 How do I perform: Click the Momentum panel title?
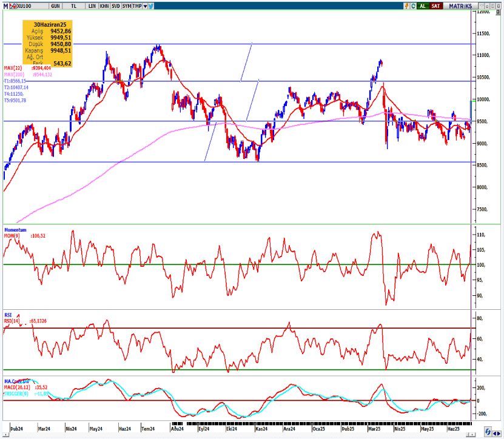(15, 230)
